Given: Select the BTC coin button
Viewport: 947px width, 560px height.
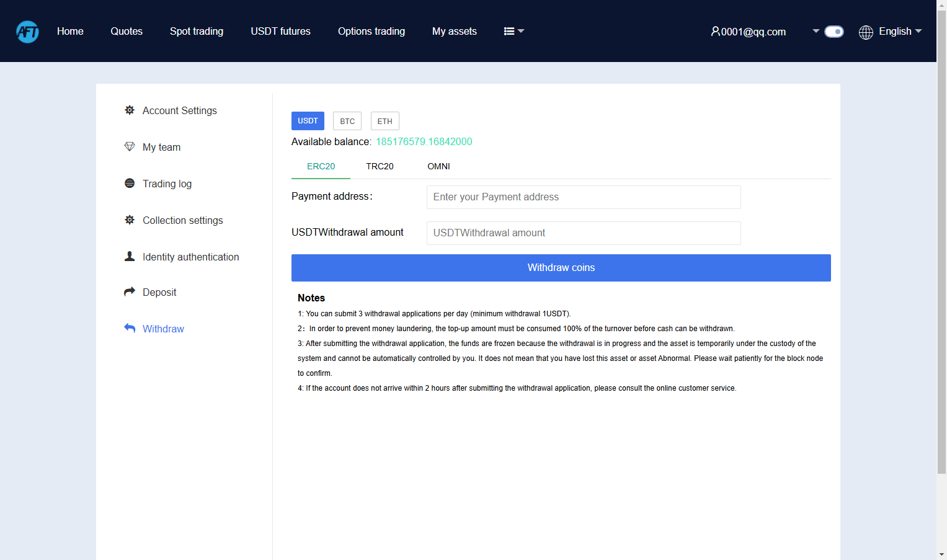Looking at the screenshot, I should click(x=347, y=121).
